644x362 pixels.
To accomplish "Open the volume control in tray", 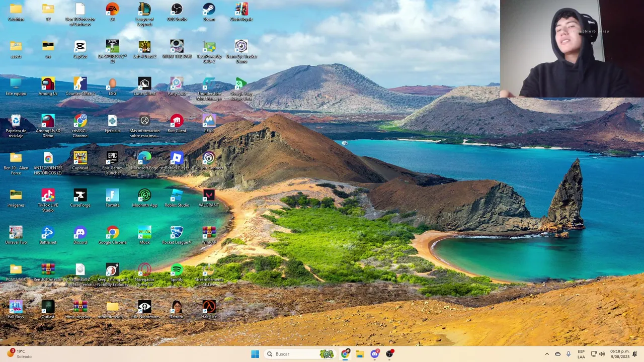I will click(x=602, y=354).
